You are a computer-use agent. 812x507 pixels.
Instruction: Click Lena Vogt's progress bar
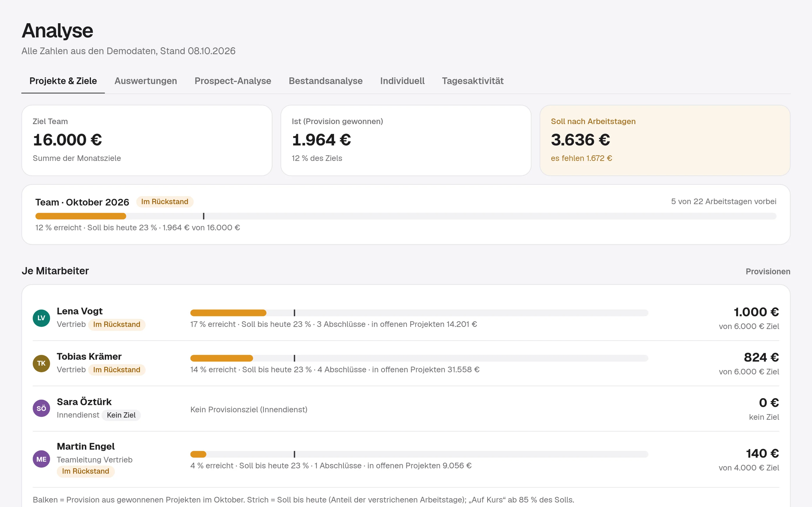point(419,313)
